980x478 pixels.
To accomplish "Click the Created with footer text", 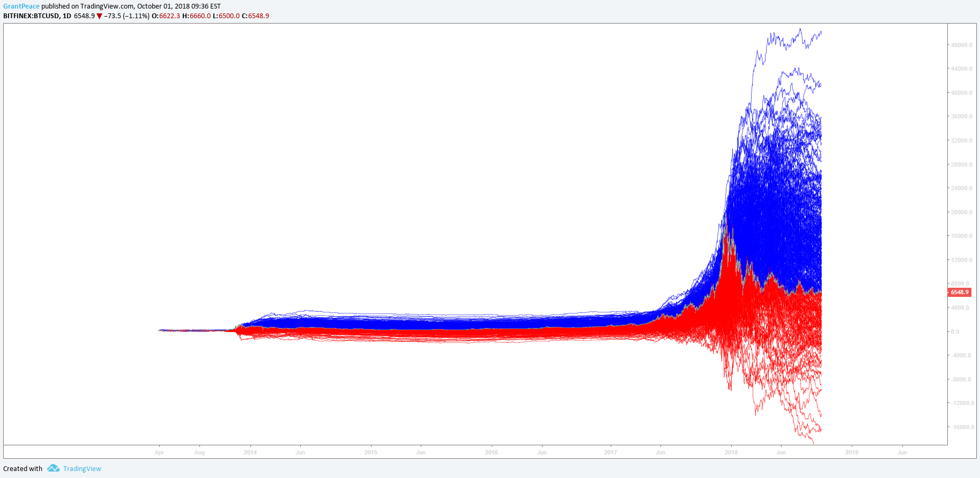I will (x=23, y=469).
